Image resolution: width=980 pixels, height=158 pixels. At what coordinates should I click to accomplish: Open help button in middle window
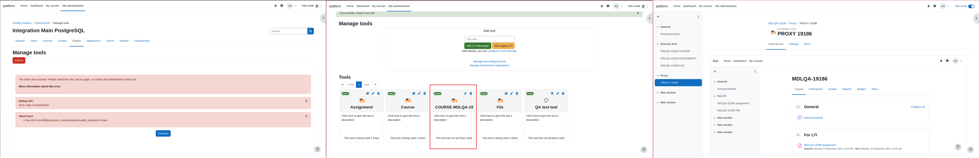click(x=644, y=150)
